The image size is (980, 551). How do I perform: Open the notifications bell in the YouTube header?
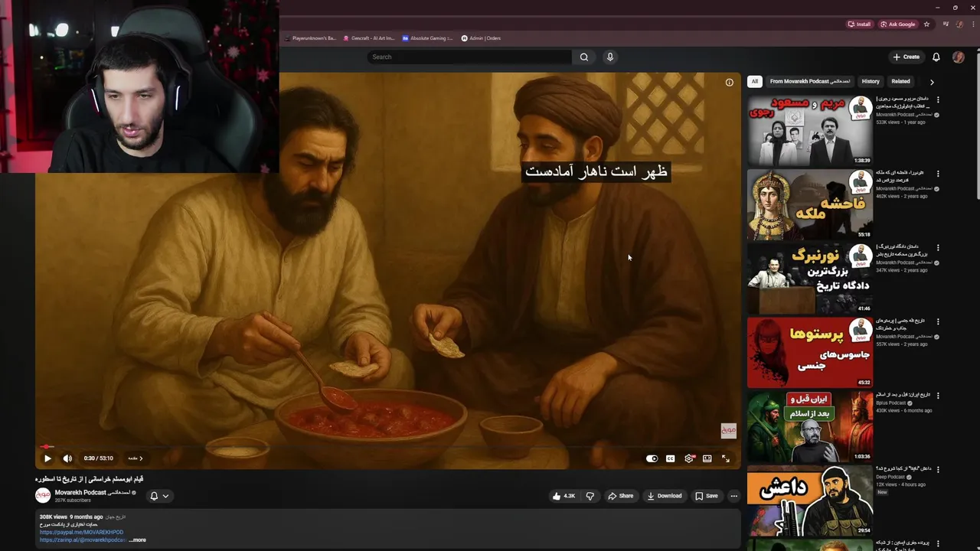[936, 57]
